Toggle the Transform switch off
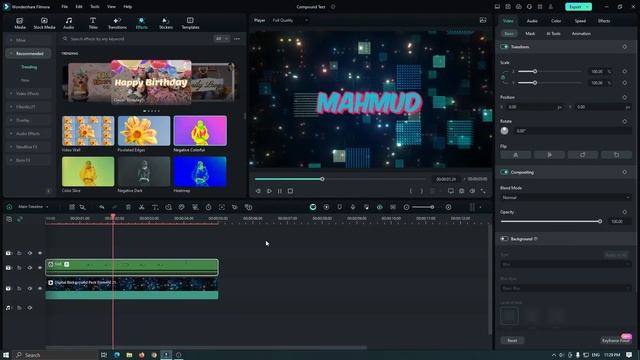The image size is (640, 360). click(x=504, y=47)
